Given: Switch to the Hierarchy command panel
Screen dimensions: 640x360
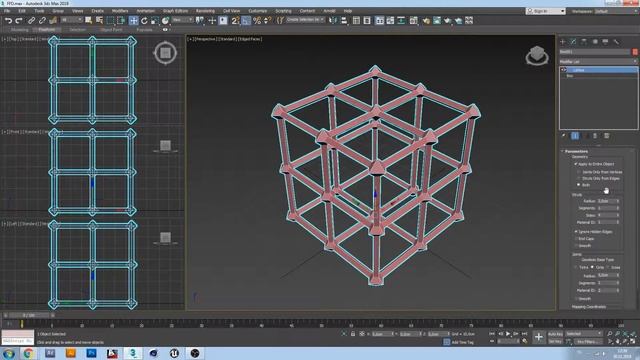Looking at the screenshot, I should point(584,42).
